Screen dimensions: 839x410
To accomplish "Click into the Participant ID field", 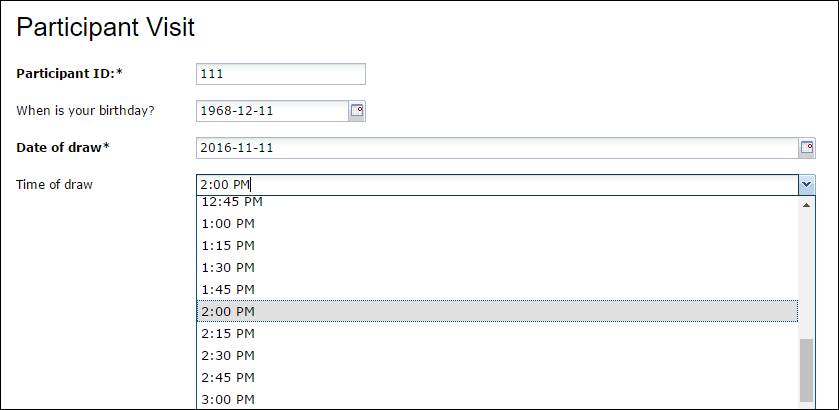I will coord(281,74).
